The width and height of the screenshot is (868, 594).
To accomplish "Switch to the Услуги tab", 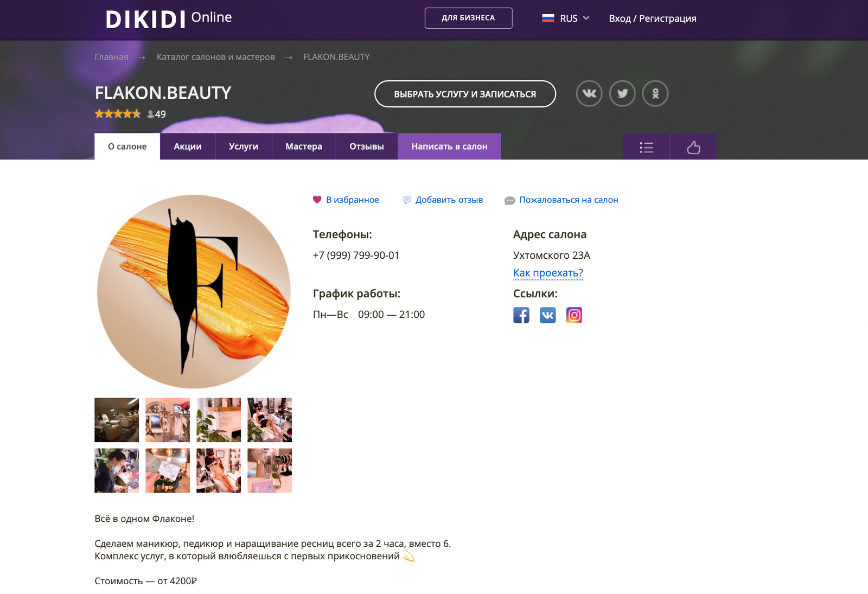I will tap(244, 146).
